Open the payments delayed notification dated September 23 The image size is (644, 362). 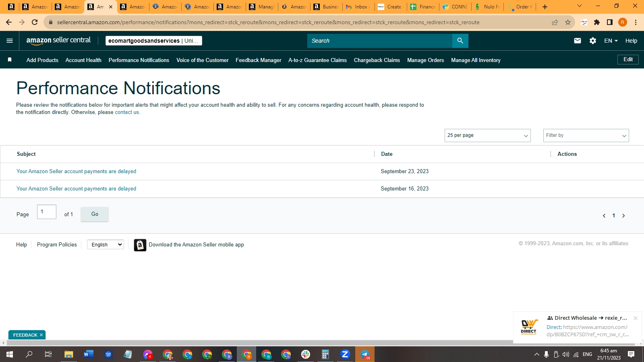(x=77, y=172)
